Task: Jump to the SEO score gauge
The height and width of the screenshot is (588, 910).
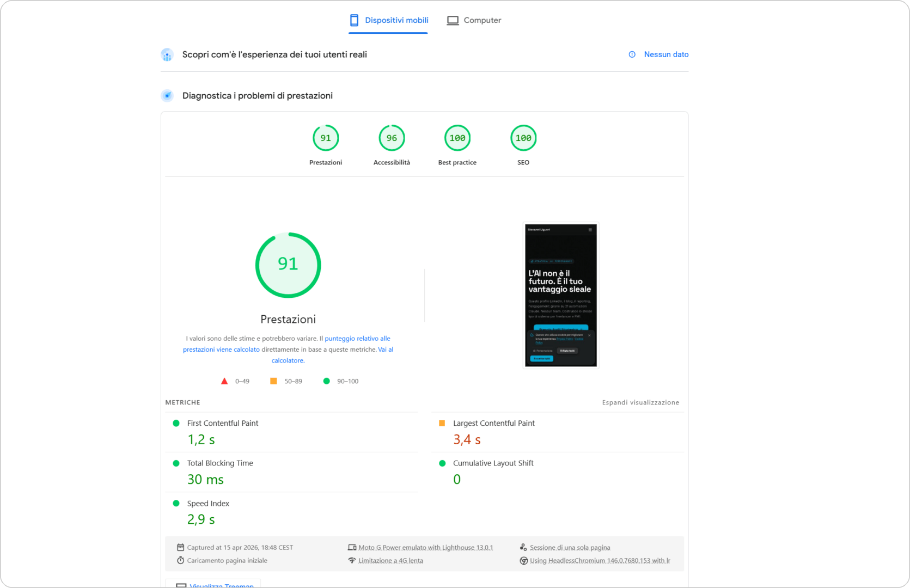Action: pyautogui.click(x=523, y=138)
